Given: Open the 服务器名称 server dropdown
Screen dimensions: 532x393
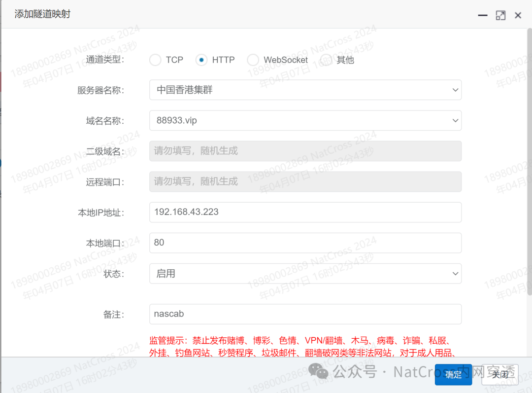Looking at the screenshot, I should point(305,90).
